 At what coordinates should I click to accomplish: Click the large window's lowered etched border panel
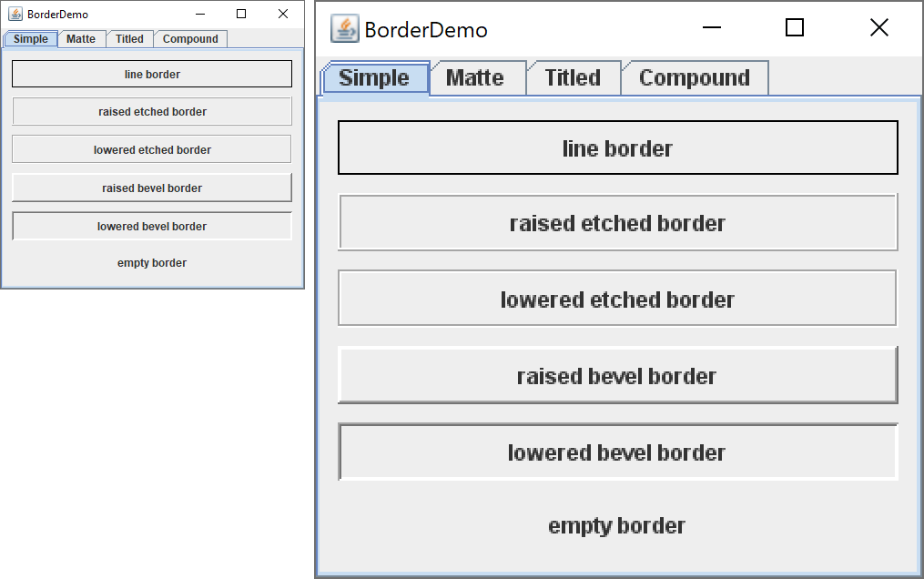click(x=617, y=299)
